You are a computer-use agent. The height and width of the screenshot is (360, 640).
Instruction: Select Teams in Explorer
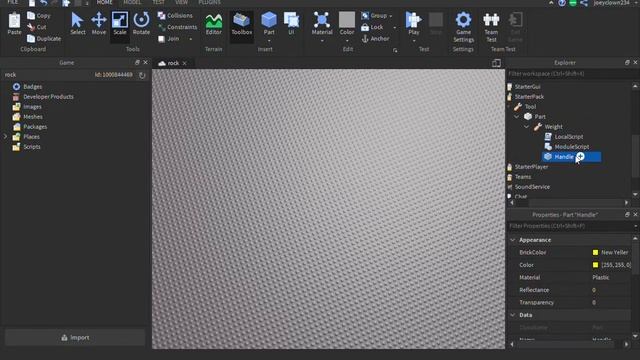point(523,177)
